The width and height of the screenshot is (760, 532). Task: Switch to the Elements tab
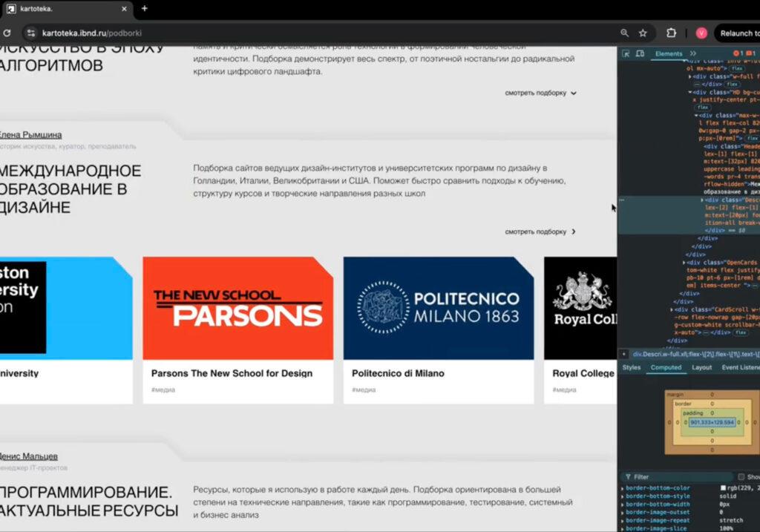tap(669, 53)
